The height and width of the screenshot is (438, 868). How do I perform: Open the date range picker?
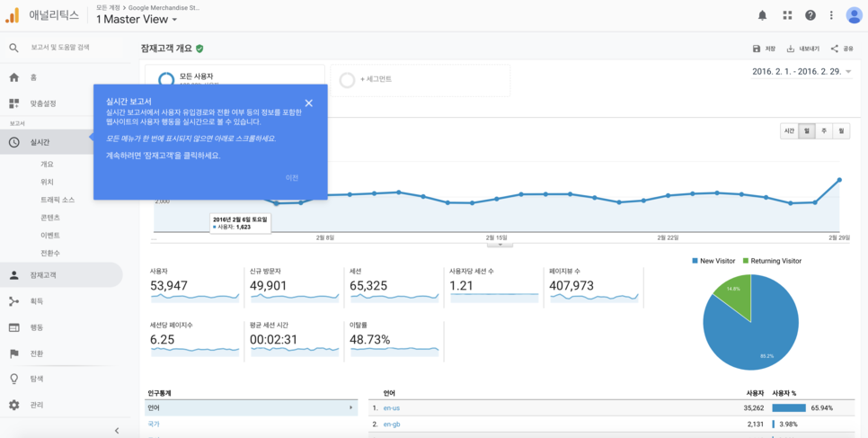pyautogui.click(x=801, y=72)
